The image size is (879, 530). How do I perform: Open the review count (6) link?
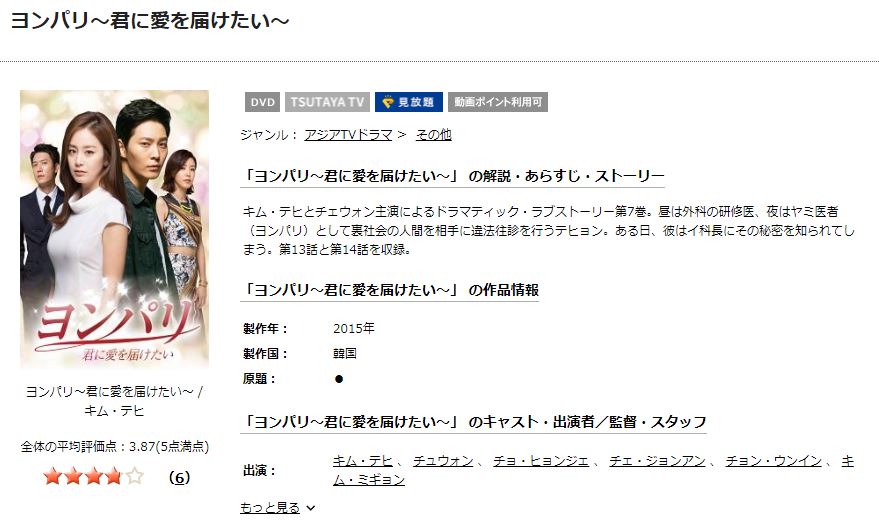[179, 477]
